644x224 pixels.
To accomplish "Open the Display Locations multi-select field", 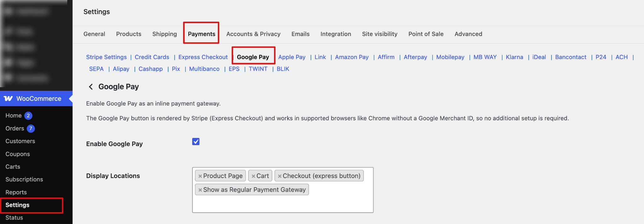I will pos(283,190).
